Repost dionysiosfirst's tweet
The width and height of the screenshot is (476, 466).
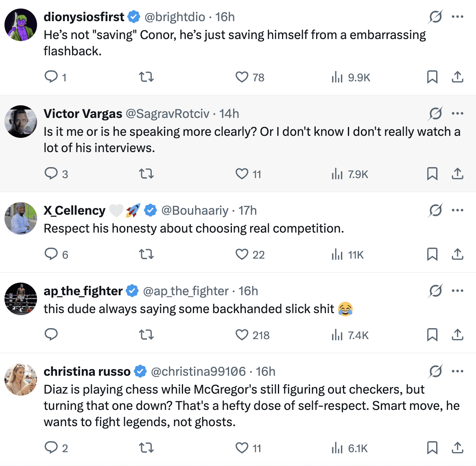(x=146, y=77)
